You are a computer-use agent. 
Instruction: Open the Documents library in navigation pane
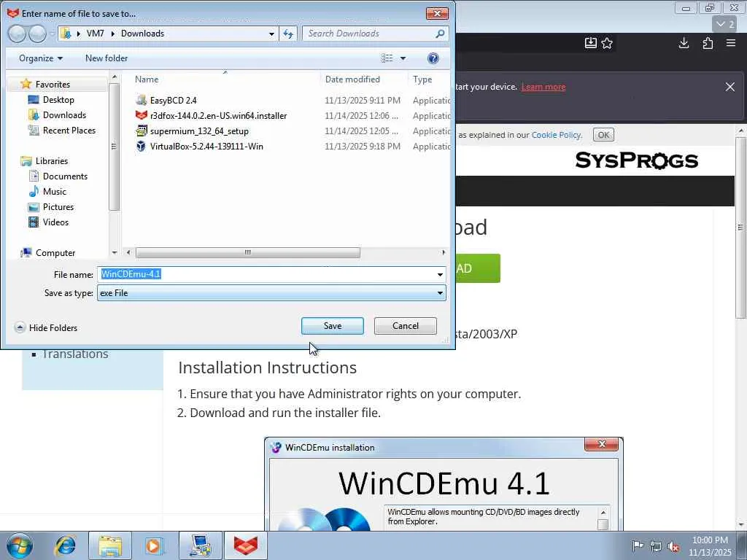[x=65, y=176]
